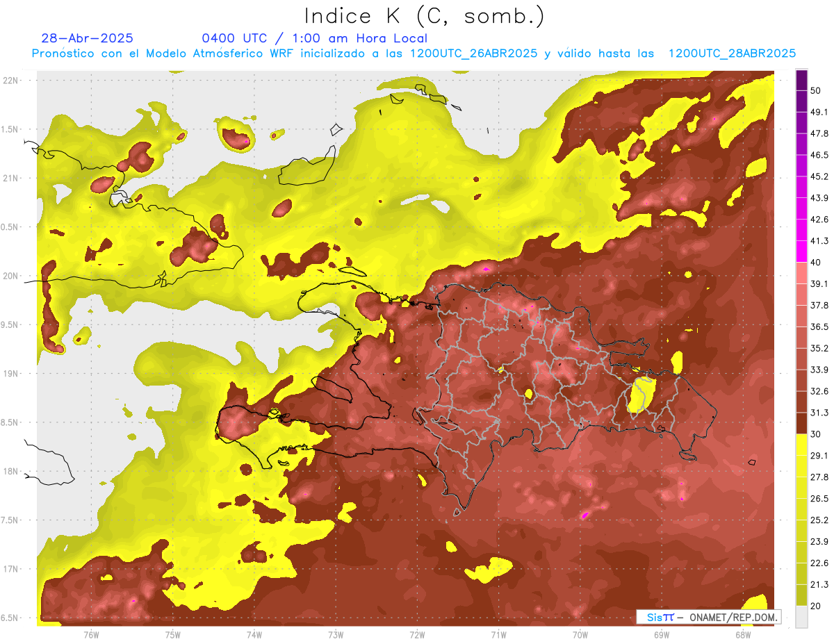The image size is (834, 644).
Task: Click the '47.8' colorbar label
Action: (x=819, y=134)
